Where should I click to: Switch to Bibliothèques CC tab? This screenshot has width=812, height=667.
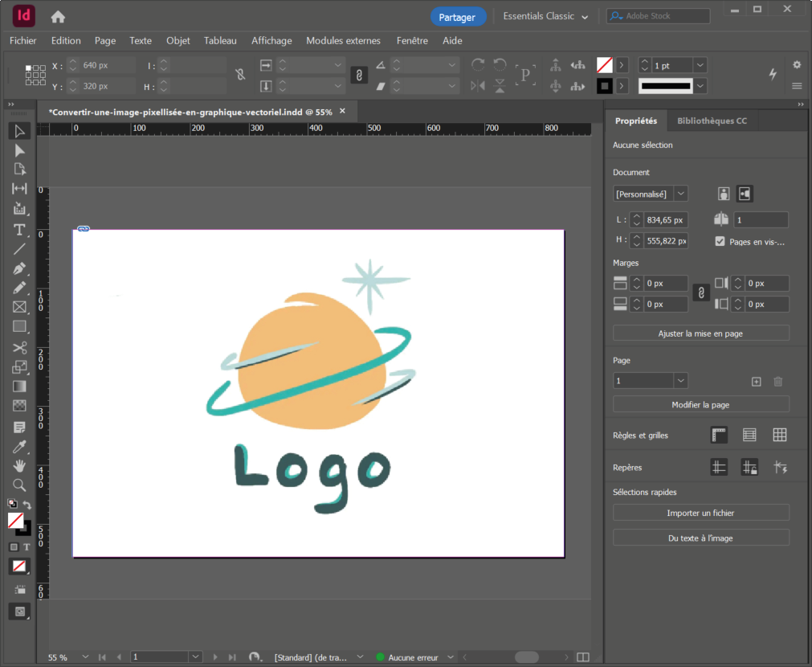(x=712, y=121)
